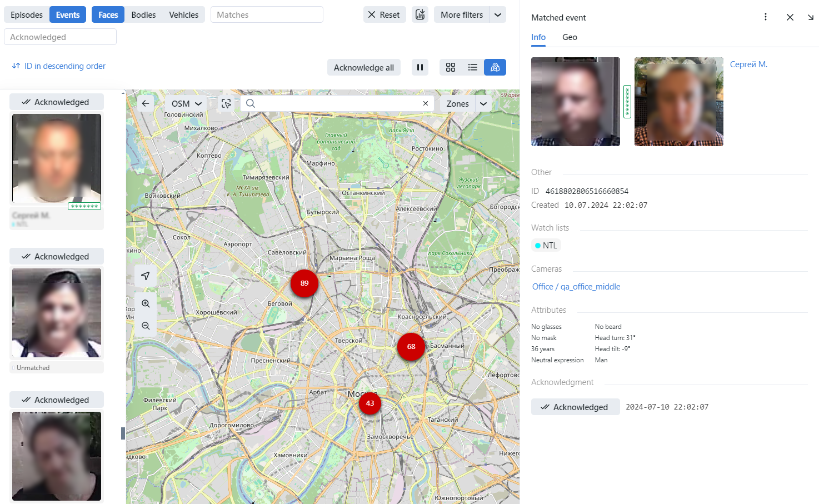
Task: Toggle Acknowledged on the third event card
Action: click(57, 400)
